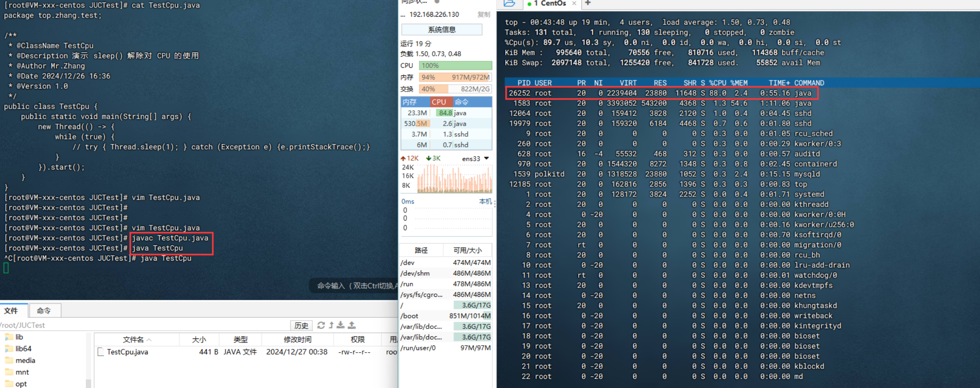This screenshot has height=388, width=980.
Task: Switch to the 文件 tab
Action: point(11,311)
